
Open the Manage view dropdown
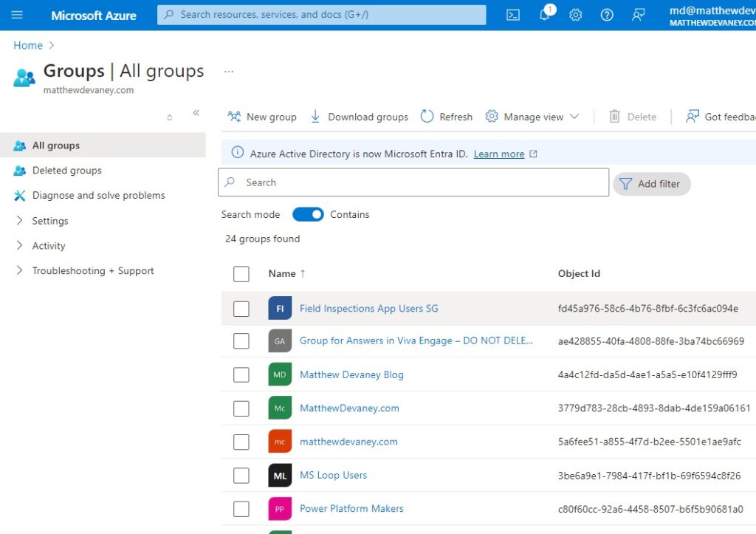[x=532, y=117]
